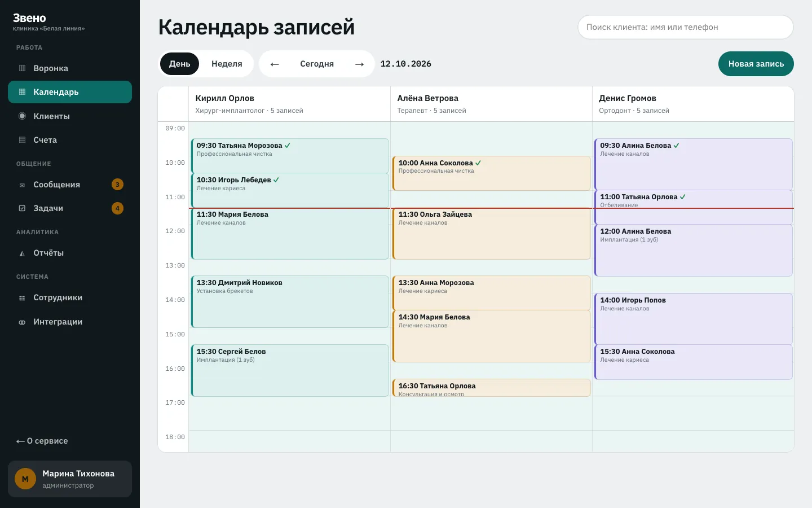Click the Задачи badge showing 4
Viewport: 812px width, 508px height.
117,208
